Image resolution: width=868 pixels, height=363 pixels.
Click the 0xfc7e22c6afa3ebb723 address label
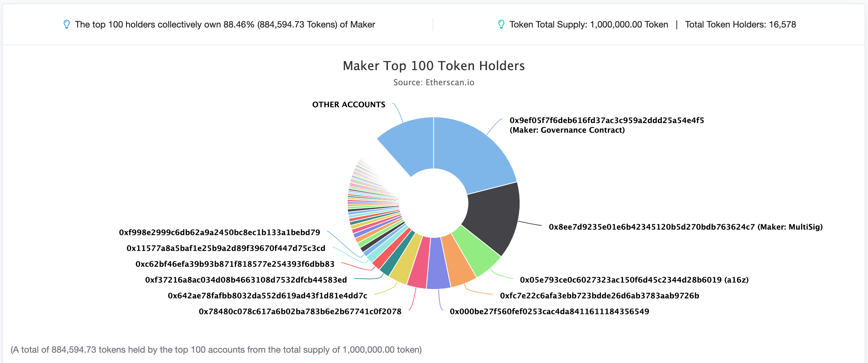tap(599, 296)
